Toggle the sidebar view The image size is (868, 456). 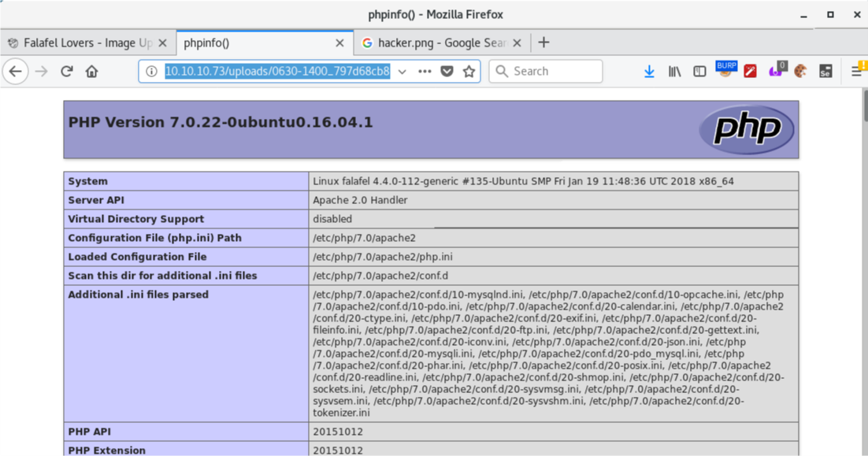pyautogui.click(x=699, y=72)
